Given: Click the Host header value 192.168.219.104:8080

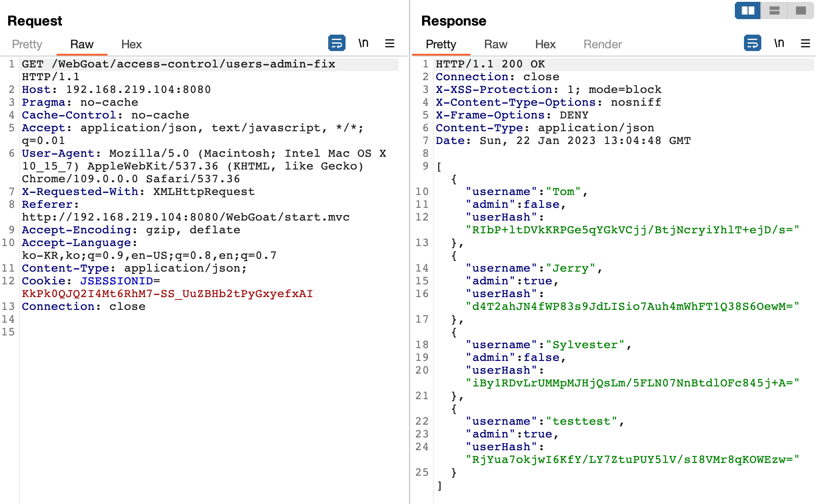Looking at the screenshot, I should (139, 90).
